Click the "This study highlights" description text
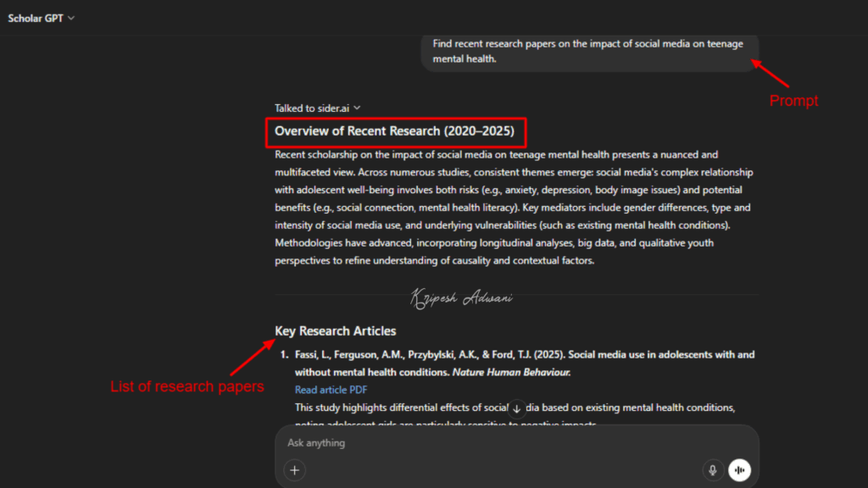Screen dimensions: 868x488 click(x=398, y=408)
